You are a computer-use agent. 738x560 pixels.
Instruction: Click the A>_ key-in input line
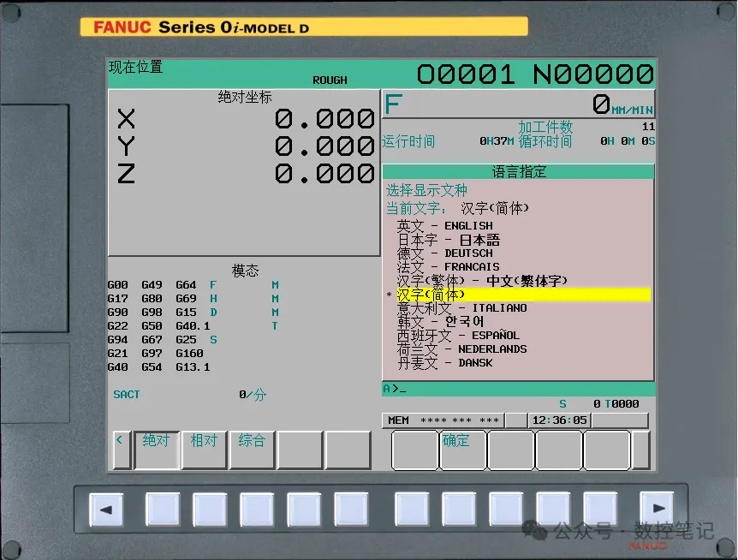pos(518,389)
